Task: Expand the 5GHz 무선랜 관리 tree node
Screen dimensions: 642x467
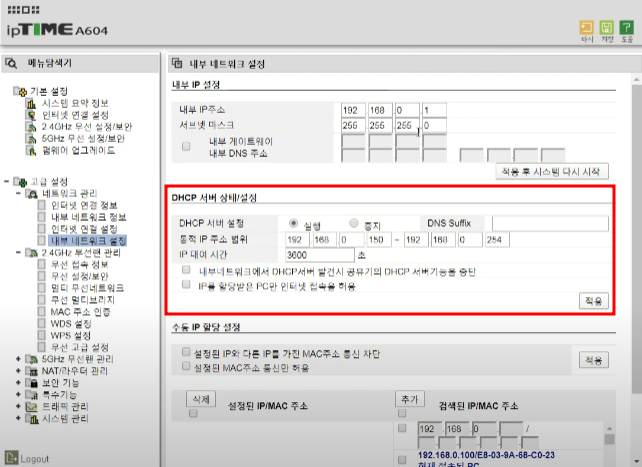Action: [18, 359]
